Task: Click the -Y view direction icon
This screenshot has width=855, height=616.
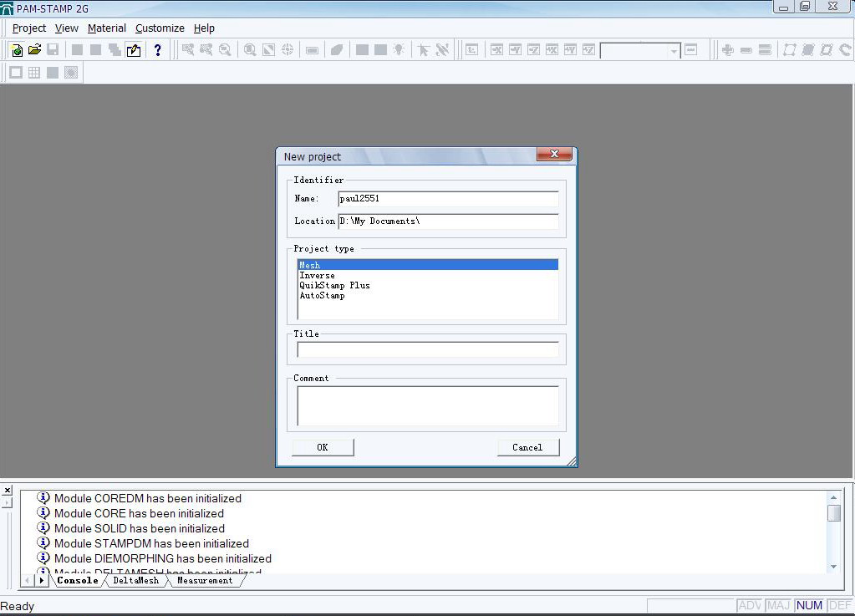Action: 516,50
